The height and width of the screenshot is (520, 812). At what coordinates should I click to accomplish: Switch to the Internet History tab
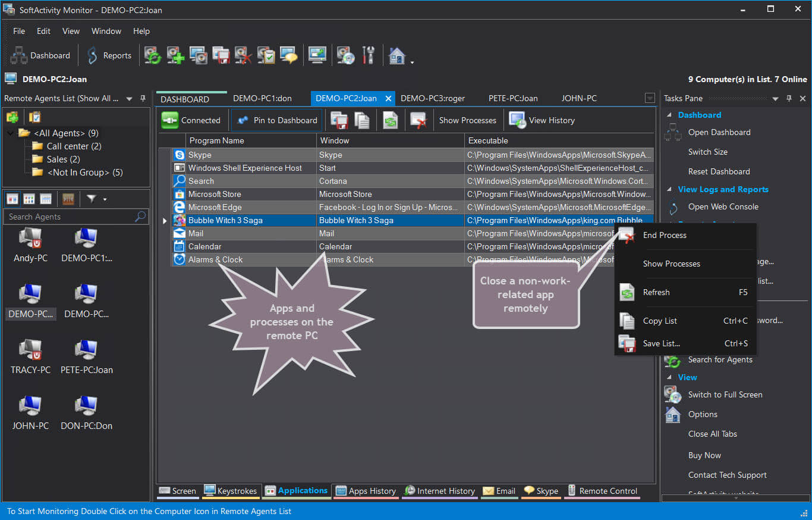coord(440,491)
